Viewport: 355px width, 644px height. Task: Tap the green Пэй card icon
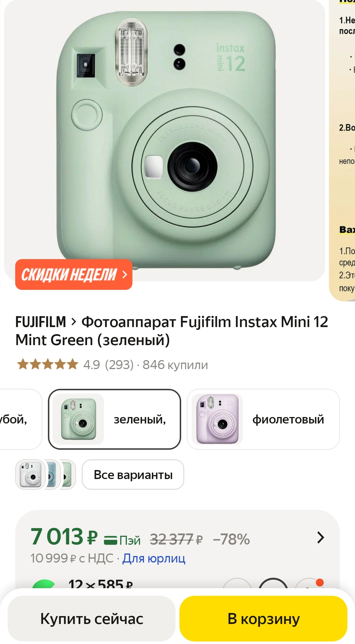pyautogui.click(x=110, y=540)
